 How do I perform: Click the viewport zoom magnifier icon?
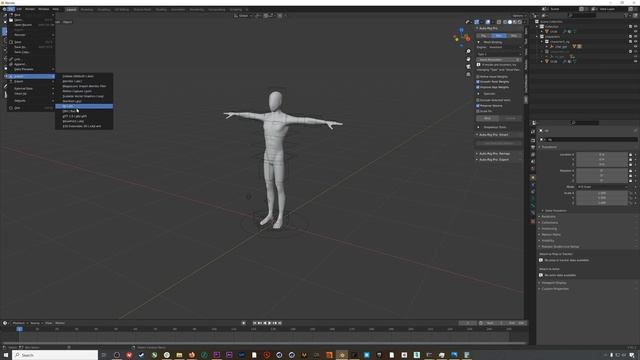pyautogui.click(x=468, y=51)
